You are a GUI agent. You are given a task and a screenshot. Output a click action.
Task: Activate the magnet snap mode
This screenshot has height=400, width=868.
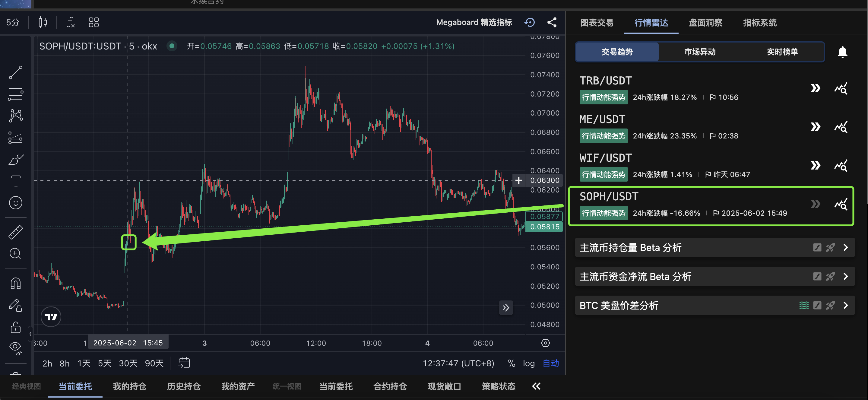pyautogui.click(x=15, y=284)
